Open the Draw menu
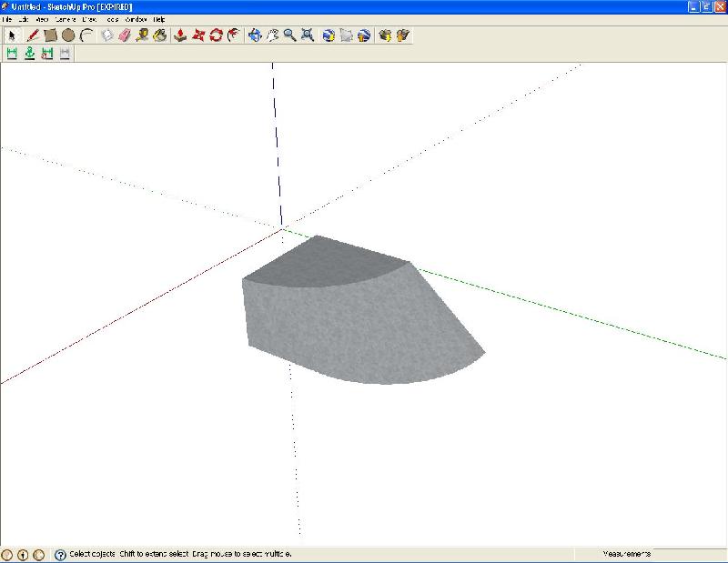728x563 pixels. (90, 18)
